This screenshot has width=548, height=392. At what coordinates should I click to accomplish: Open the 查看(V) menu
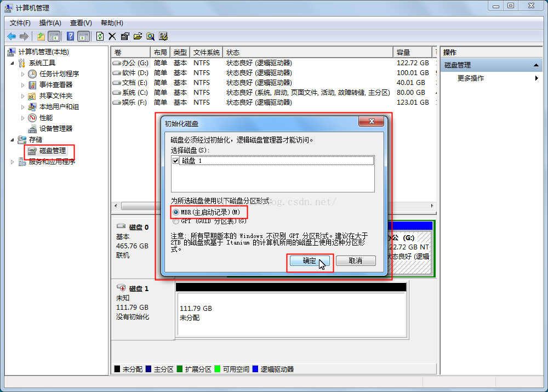tap(81, 22)
